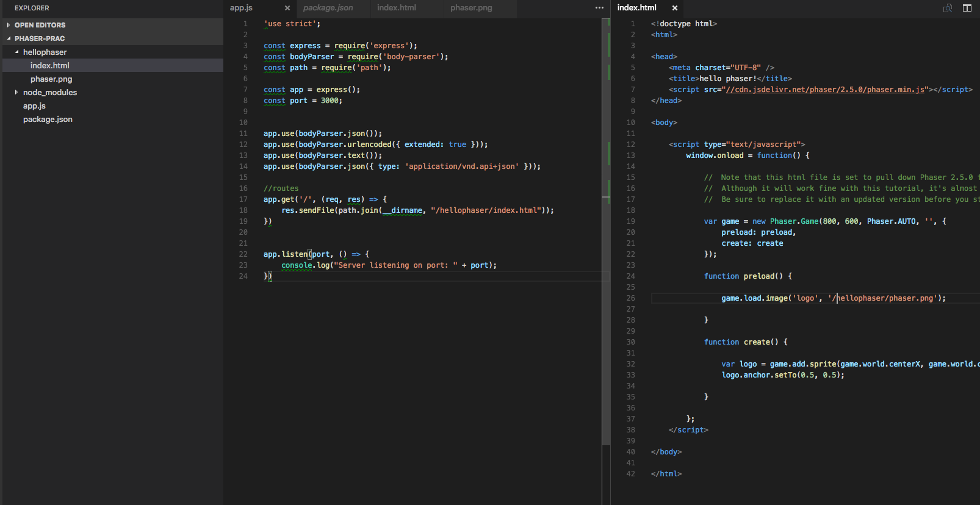Click the 'function preload()' line

(748, 276)
